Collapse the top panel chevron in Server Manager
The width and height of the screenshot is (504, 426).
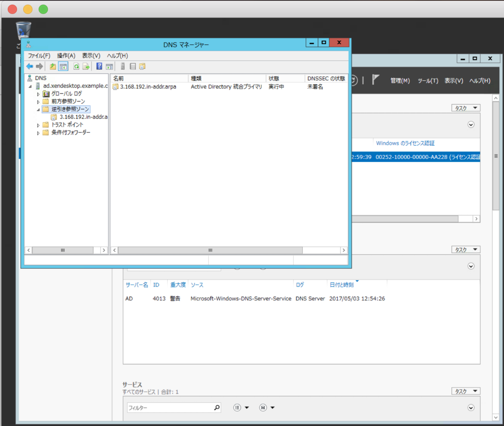click(x=471, y=125)
